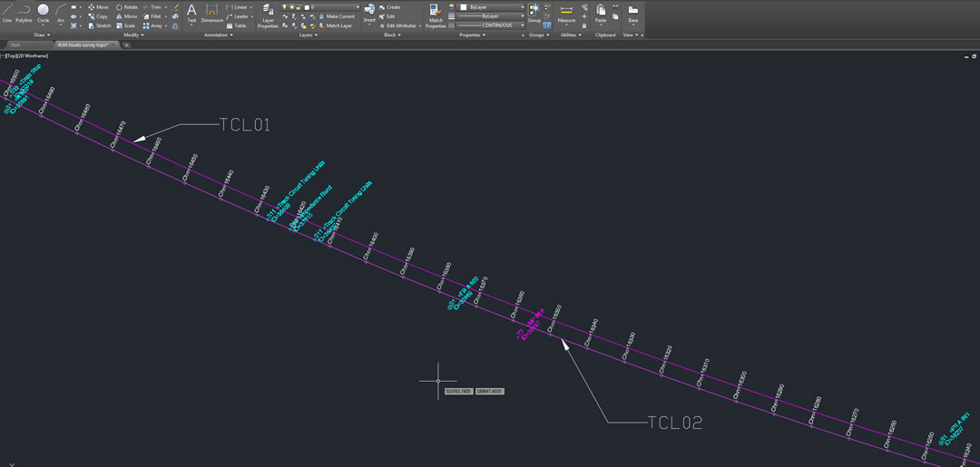Click the Match Properties tool
Screen dimensions: 980x467
tap(436, 16)
